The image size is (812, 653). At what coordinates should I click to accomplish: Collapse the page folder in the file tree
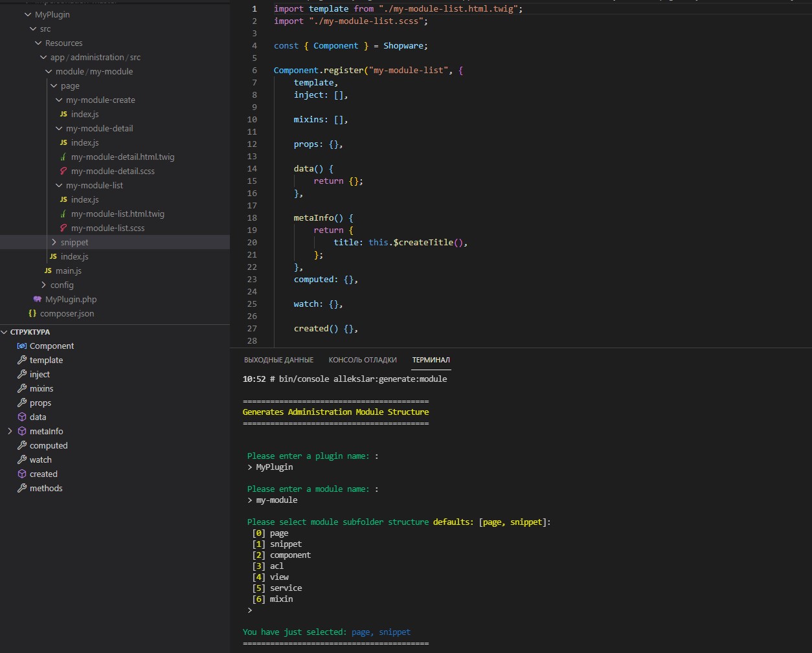click(x=54, y=85)
